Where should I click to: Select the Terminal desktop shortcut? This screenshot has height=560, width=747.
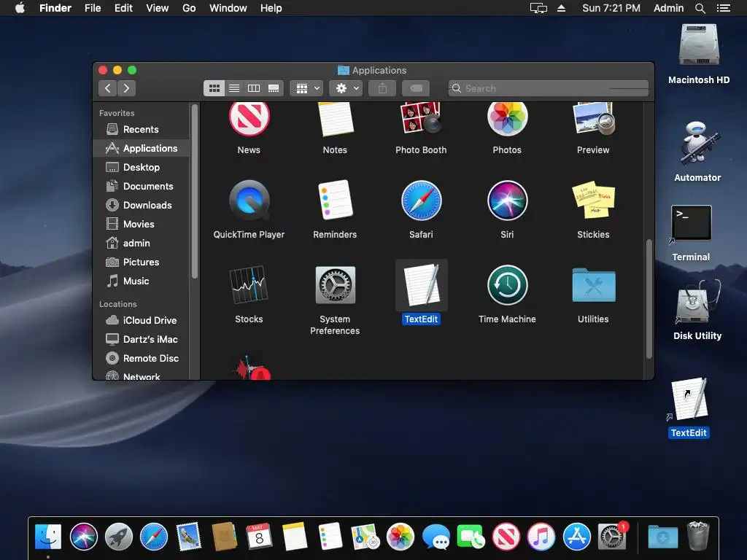click(x=692, y=223)
